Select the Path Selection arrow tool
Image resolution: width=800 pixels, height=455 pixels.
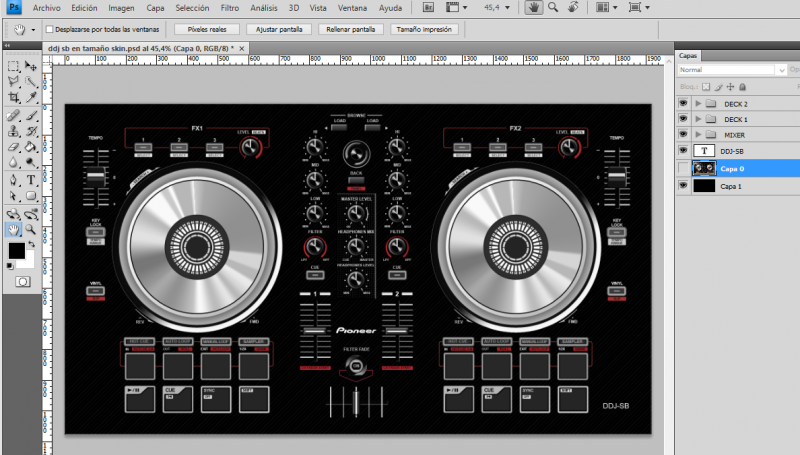point(14,196)
